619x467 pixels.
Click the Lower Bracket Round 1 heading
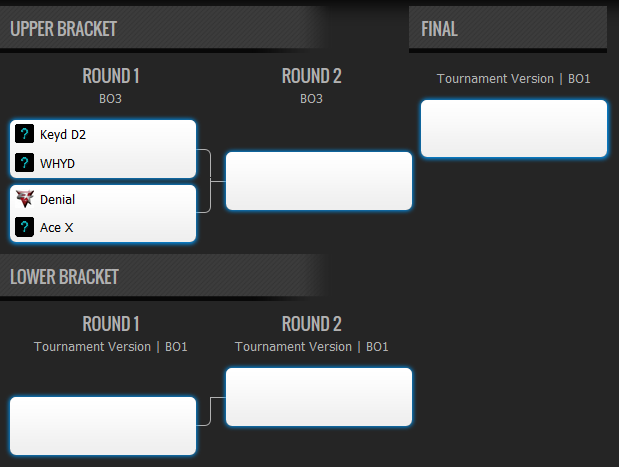tap(111, 324)
